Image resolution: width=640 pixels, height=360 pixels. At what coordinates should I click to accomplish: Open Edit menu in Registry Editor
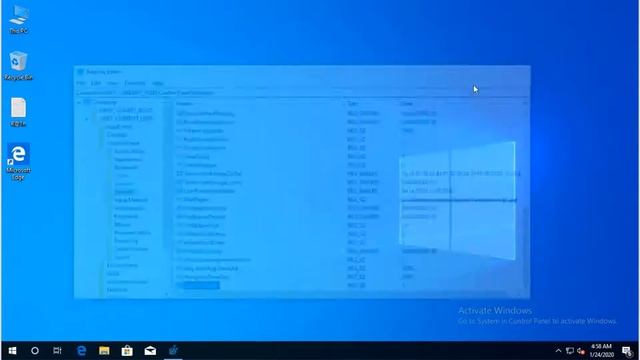click(96, 83)
